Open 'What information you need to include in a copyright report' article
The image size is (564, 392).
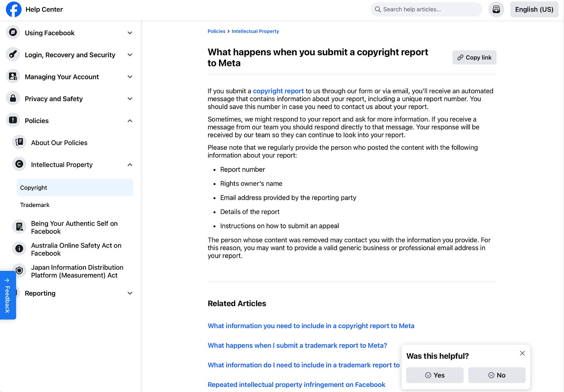tap(311, 326)
